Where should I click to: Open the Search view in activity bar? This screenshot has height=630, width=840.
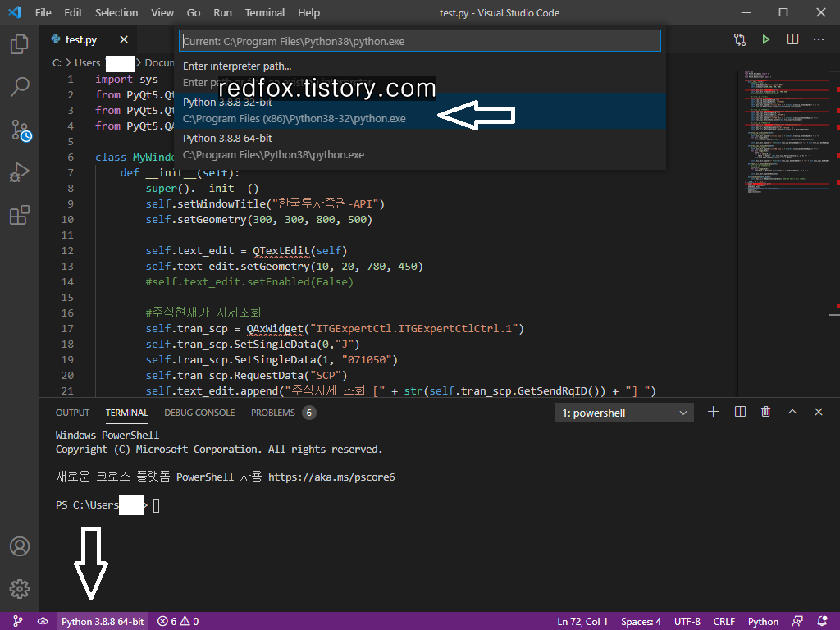click(20, 86)
